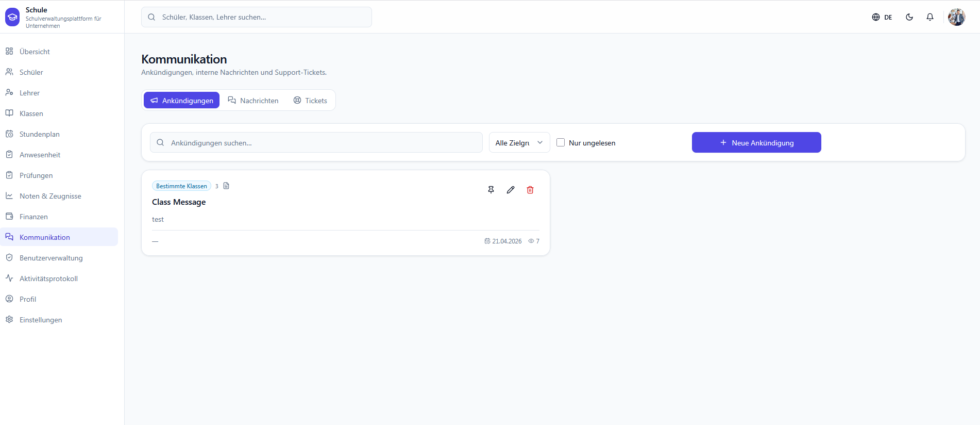Select the Ankündigungen tab
The image size is (980, 425).
(x=181, y=100)
